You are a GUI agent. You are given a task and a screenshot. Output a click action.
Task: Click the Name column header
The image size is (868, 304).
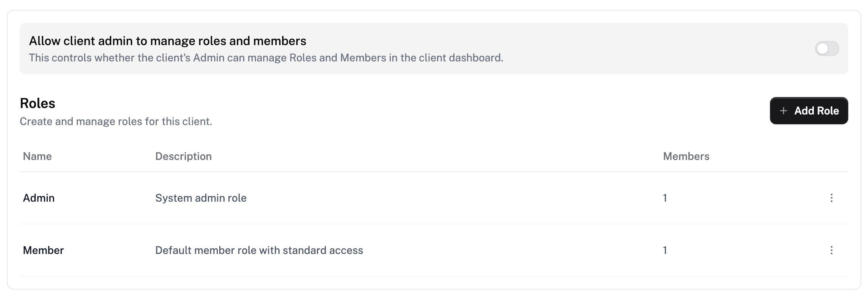pyautogui.click(x=37, y=156)
